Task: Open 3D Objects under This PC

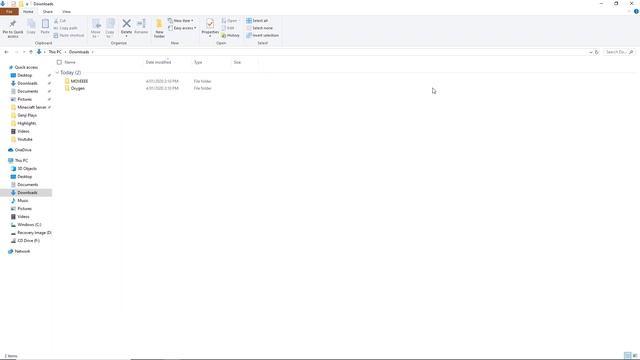Action: pyautogui.click(x=27, y=169)
